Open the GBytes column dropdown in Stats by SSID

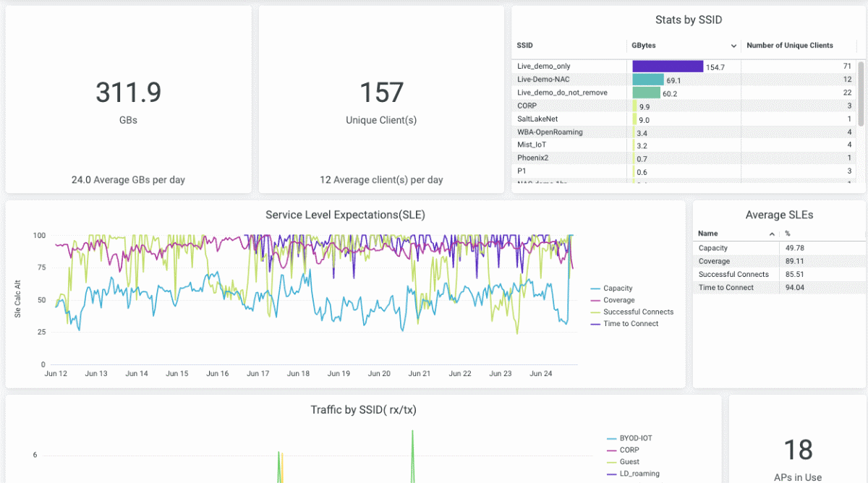(735, 46)
